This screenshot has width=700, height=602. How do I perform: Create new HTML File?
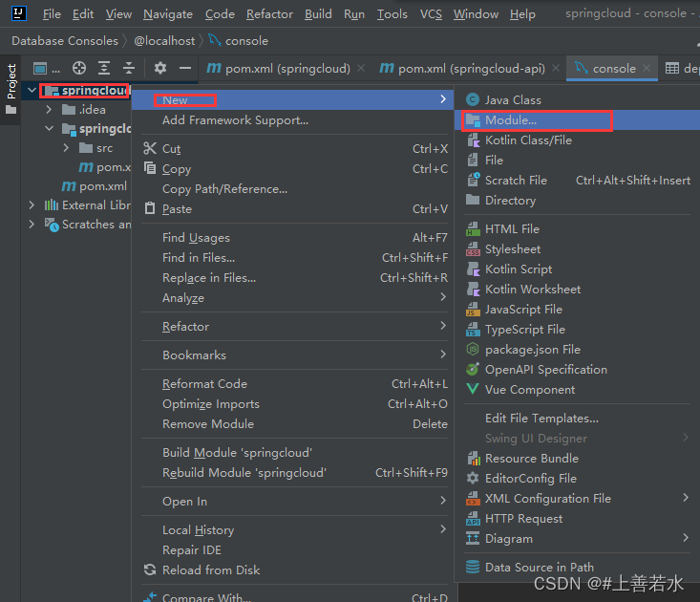coord(577,229)
